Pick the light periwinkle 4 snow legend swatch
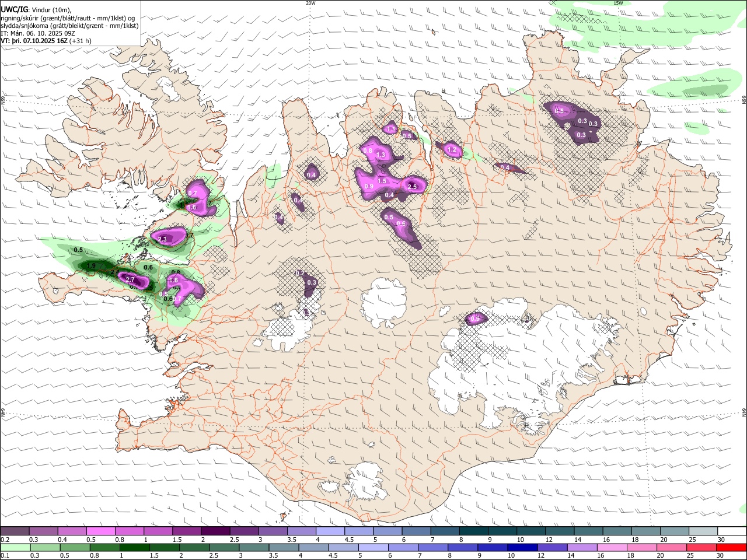This screenshot has height=560, width=747. click(x=330, y=531)
